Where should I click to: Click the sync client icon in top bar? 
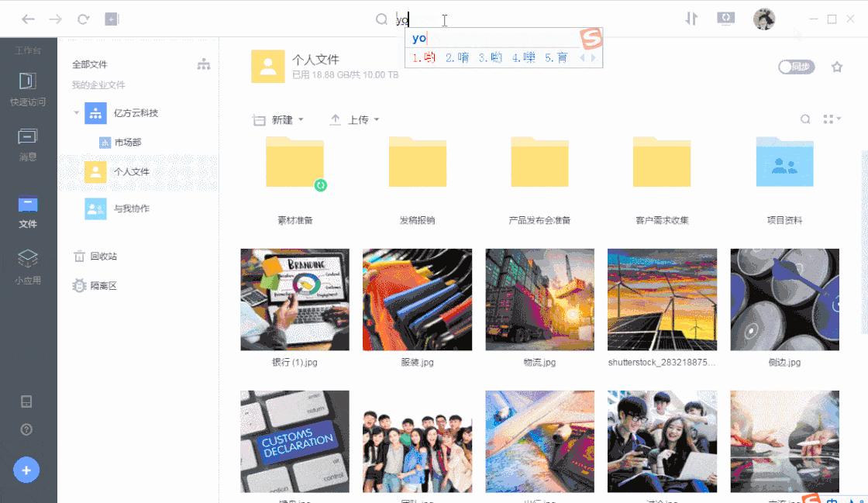[726, 17]
